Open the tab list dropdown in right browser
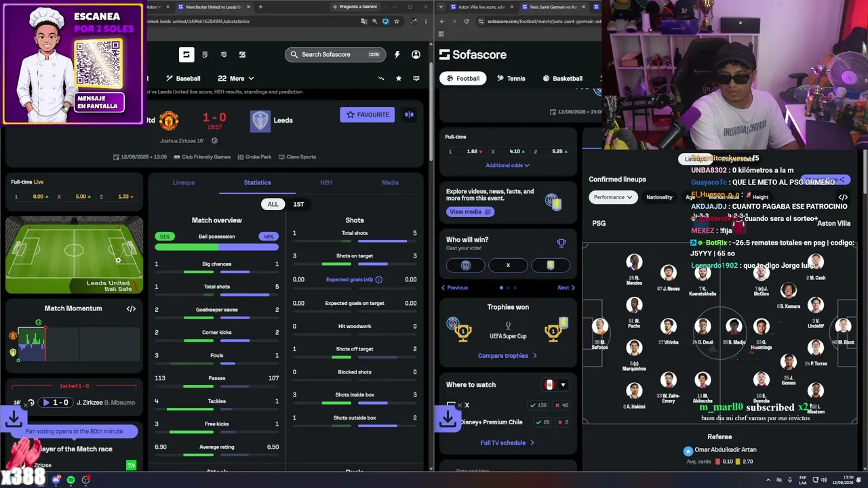 (x=441, y=7)
